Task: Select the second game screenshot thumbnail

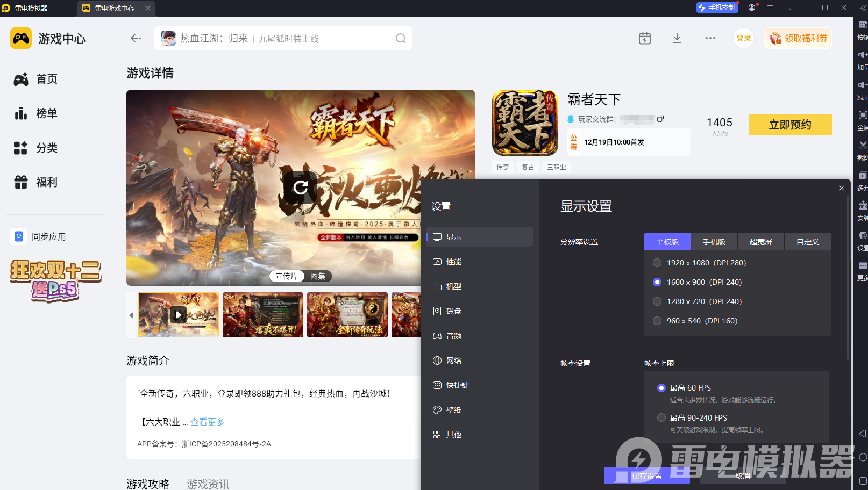Action: 263,315
